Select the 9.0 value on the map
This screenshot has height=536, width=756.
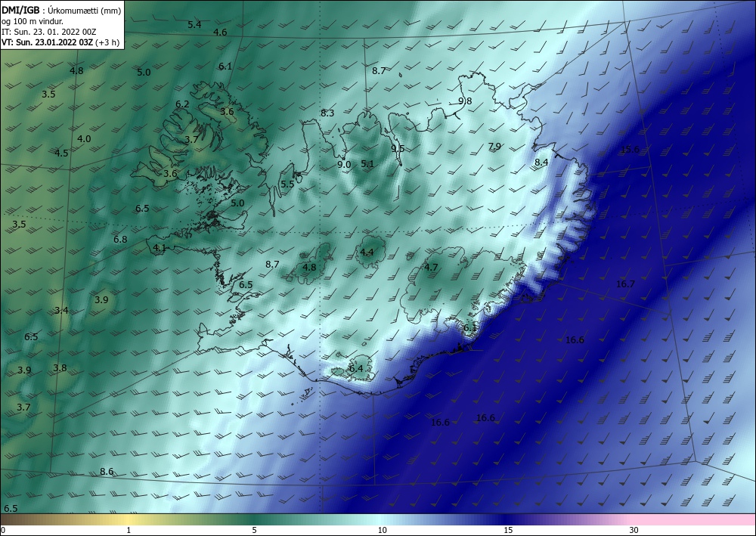344,164
